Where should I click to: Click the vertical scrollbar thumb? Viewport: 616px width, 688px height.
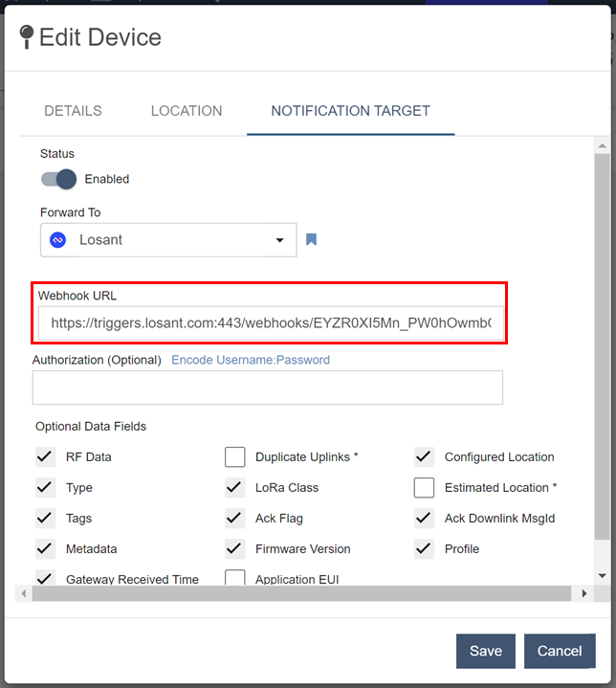603,346
